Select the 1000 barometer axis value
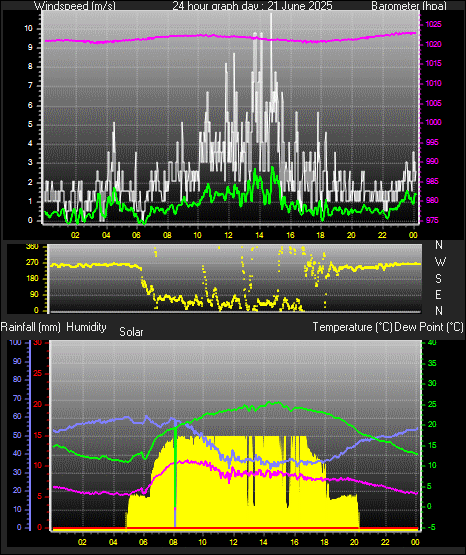466x555 pixels. tap(433, 122)
